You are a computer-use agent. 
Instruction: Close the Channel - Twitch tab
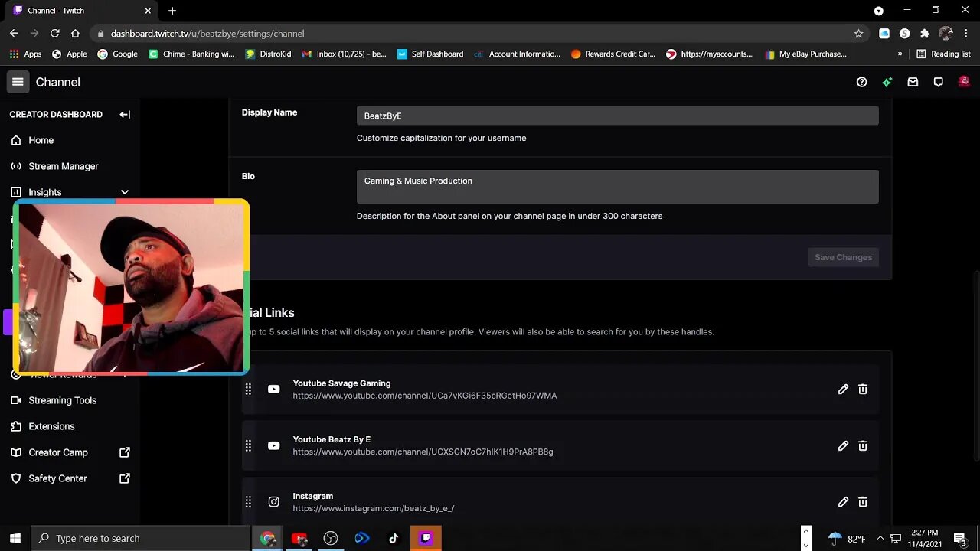tap(148, 11)
